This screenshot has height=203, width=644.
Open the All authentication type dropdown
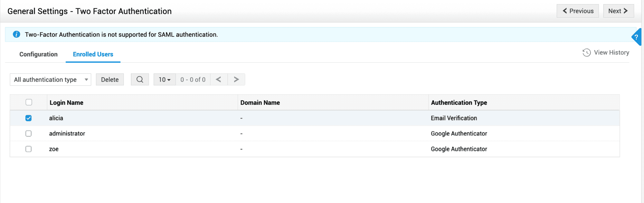[x=51, y=79]
